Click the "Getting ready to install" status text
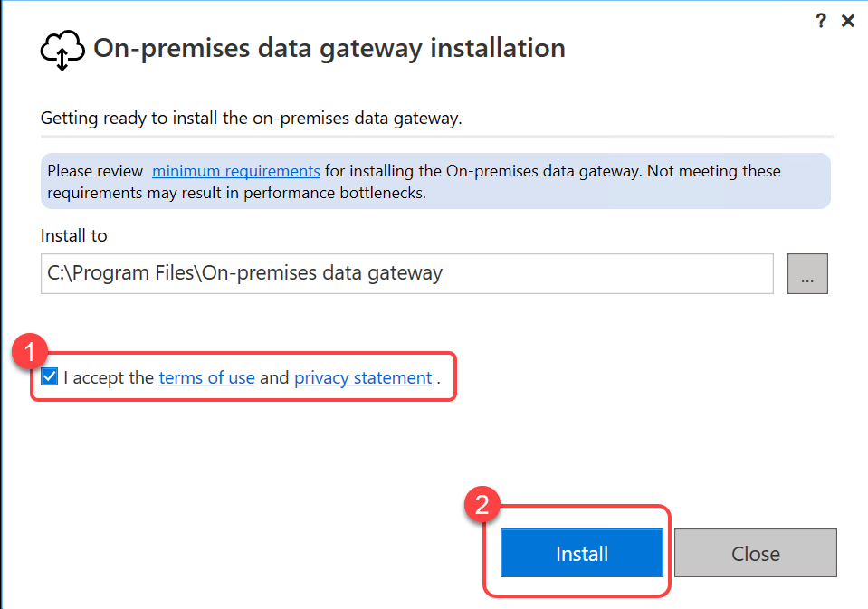This screenshot has width=868, height=609. tap(252, 119)
